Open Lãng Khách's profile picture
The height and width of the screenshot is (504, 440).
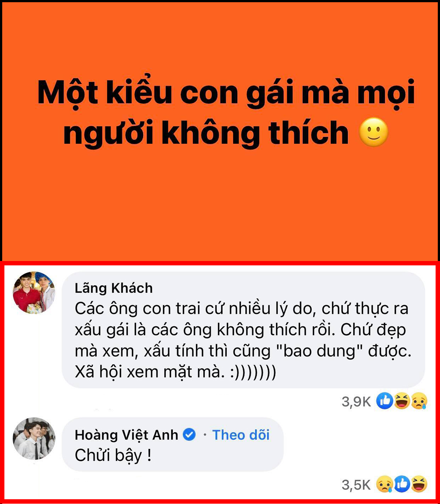(34, 293)
